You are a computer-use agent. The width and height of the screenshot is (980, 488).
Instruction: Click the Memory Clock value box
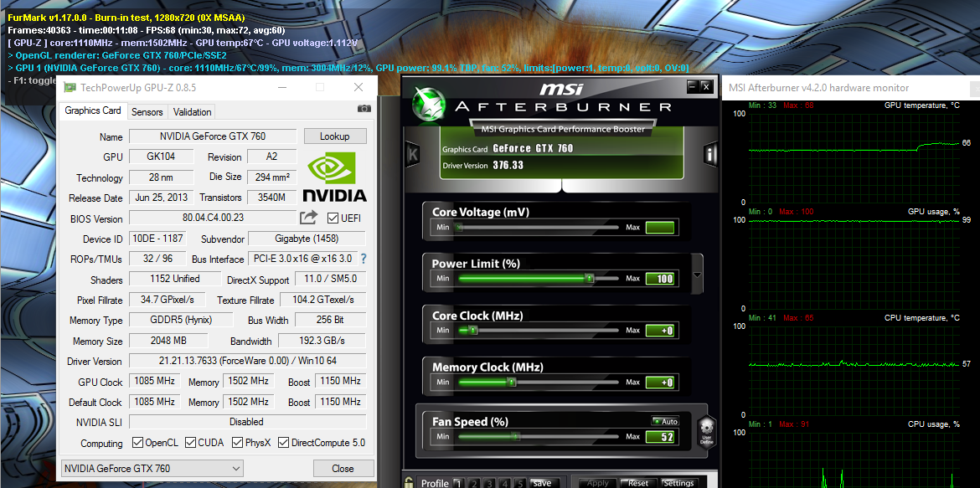pos(661,383)
